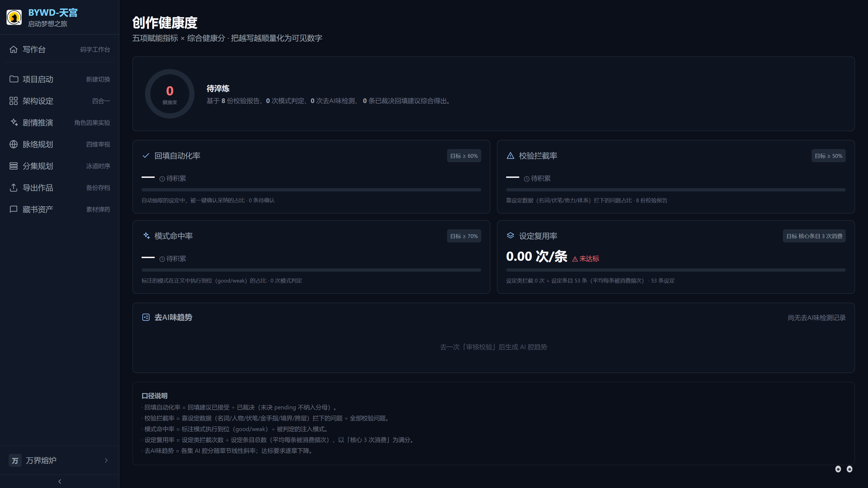Click the book icon beside 藏书资产
Screen dimensions: 868x488
[14, 210]
